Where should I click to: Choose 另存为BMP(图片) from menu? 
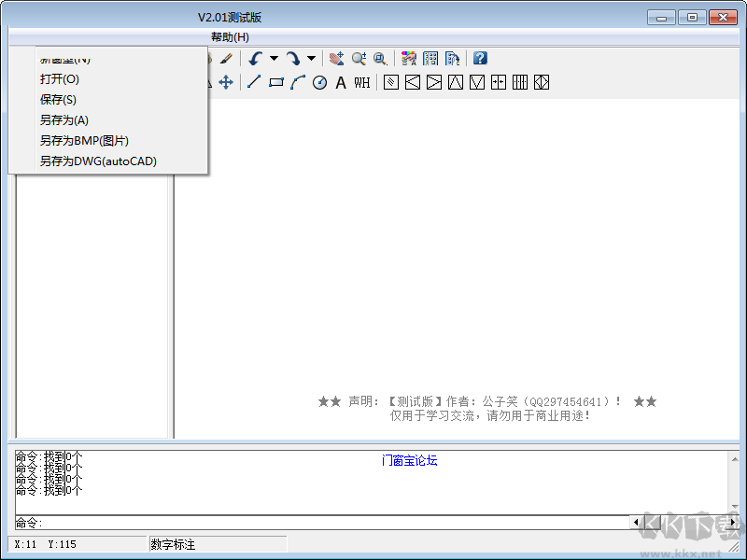[x=84, y=141]
